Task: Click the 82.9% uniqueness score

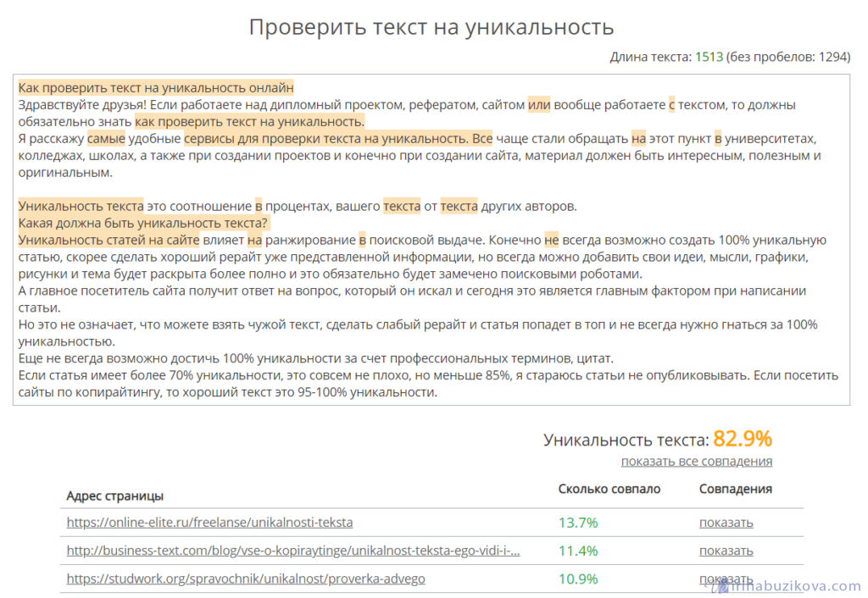Action: (742, 439)
